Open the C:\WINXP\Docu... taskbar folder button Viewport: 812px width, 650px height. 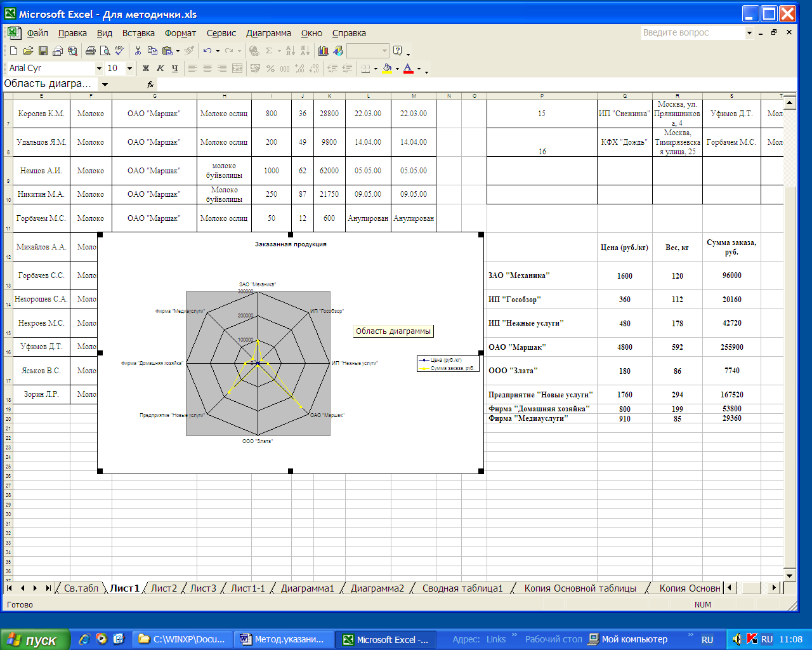coord(183,639)
